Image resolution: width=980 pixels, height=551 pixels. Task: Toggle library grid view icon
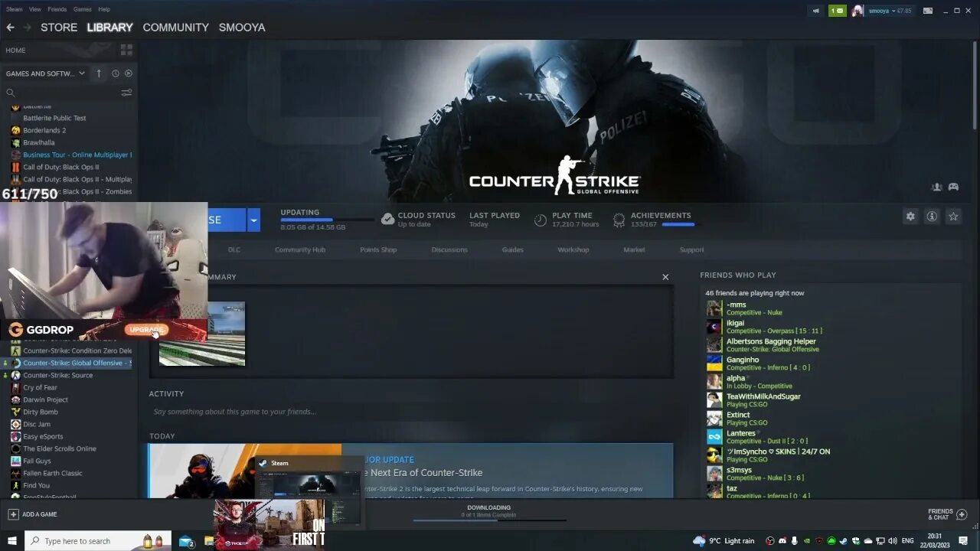tap(126, 50)
